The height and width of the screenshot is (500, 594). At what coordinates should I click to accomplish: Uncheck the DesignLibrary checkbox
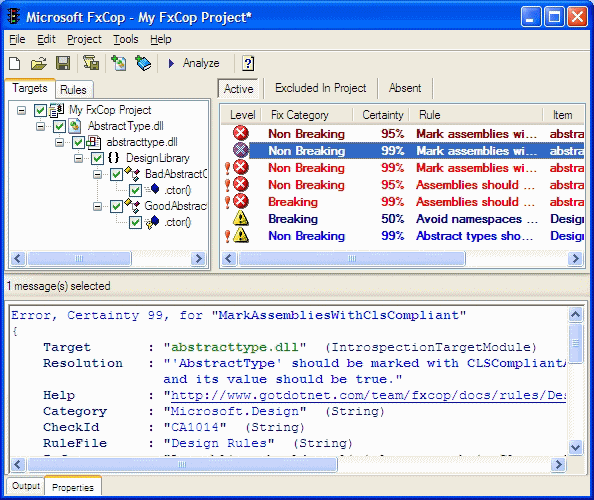(x=97, y=158)
